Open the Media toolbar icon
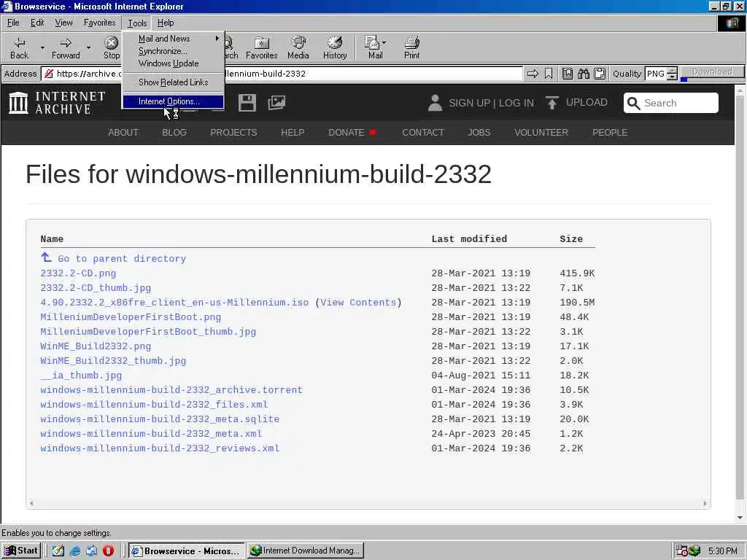The image size is (747, 560). point(298,47)
